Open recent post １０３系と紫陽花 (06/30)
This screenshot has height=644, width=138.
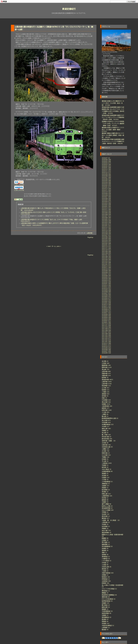point(113,135)
